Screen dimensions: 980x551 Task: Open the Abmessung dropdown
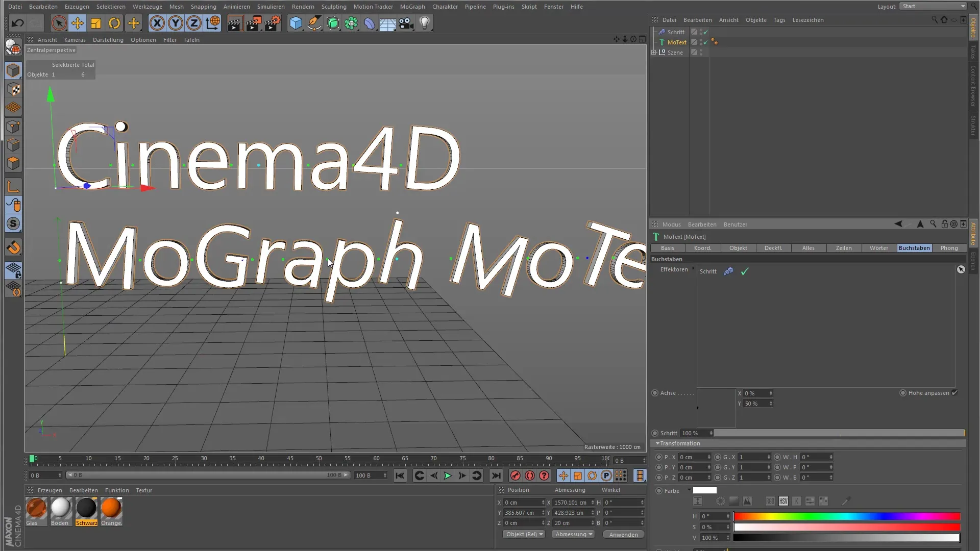(x=574, y=534)
